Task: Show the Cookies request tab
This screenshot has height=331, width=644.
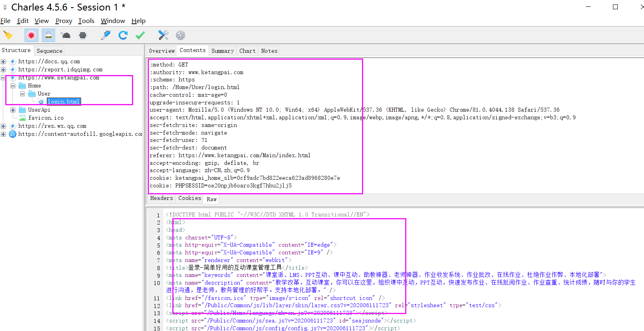Action: [190, 198]
